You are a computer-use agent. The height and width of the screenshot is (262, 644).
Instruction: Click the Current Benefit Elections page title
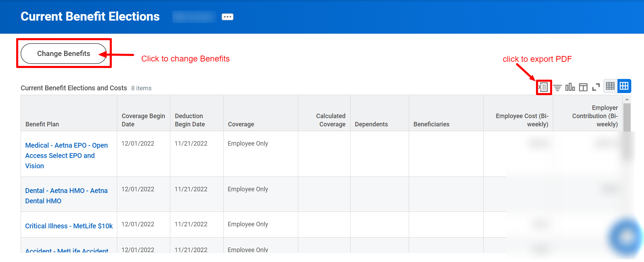[x=90, y=16]
